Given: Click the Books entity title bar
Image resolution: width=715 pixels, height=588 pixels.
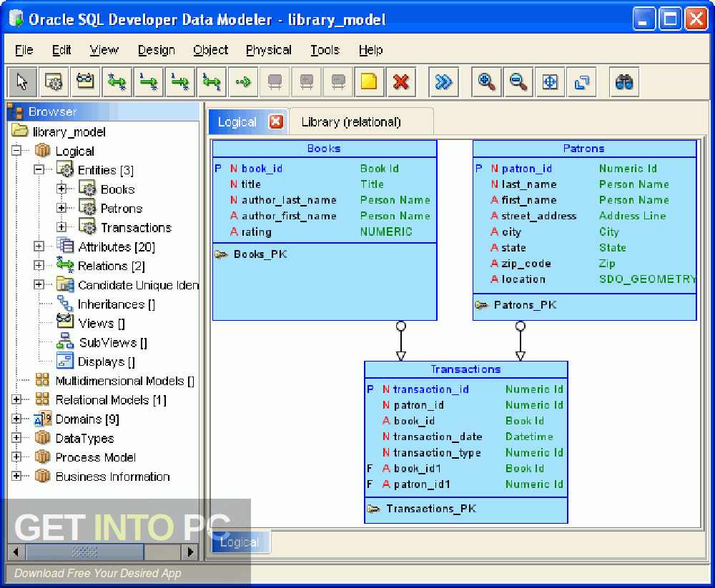Looking at the screenshot, I should click(324, 149).
